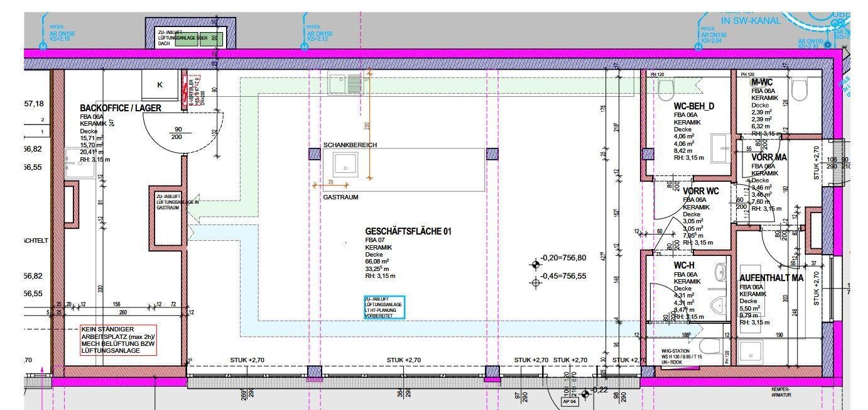Click the GESCHÄFTSFLÄCHE 01 room label

click(x=408, y=231)
